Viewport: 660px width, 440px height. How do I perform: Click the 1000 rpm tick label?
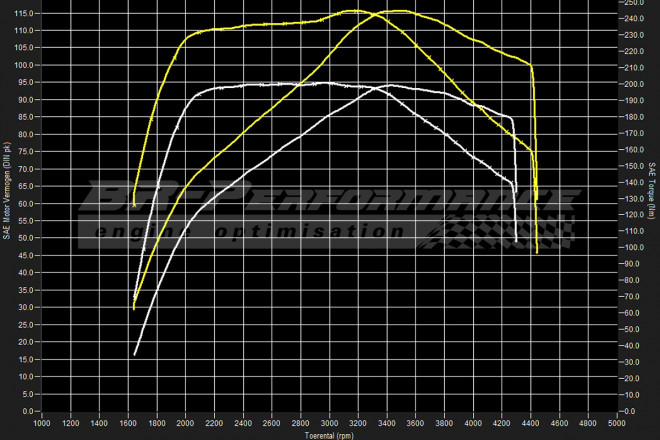(42, 422)
